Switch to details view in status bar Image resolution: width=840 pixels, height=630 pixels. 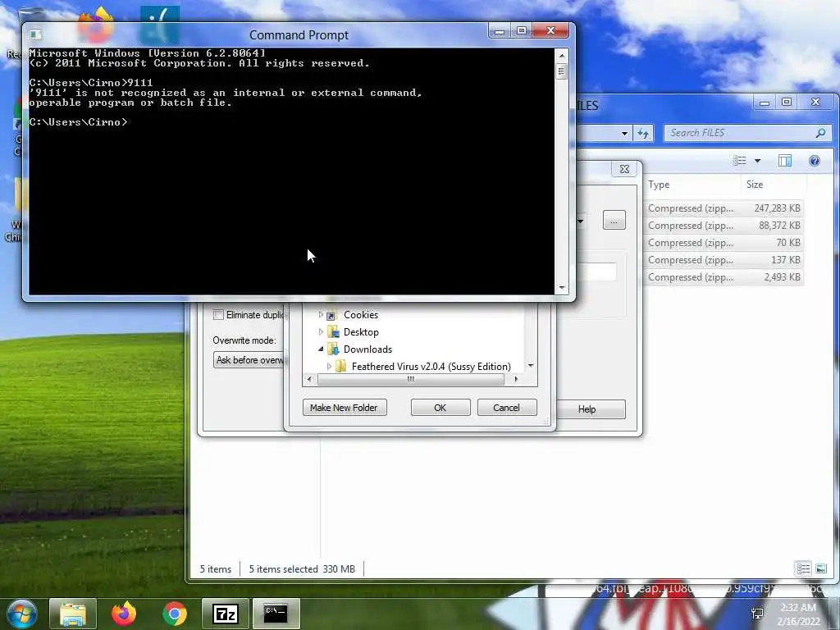803,569
